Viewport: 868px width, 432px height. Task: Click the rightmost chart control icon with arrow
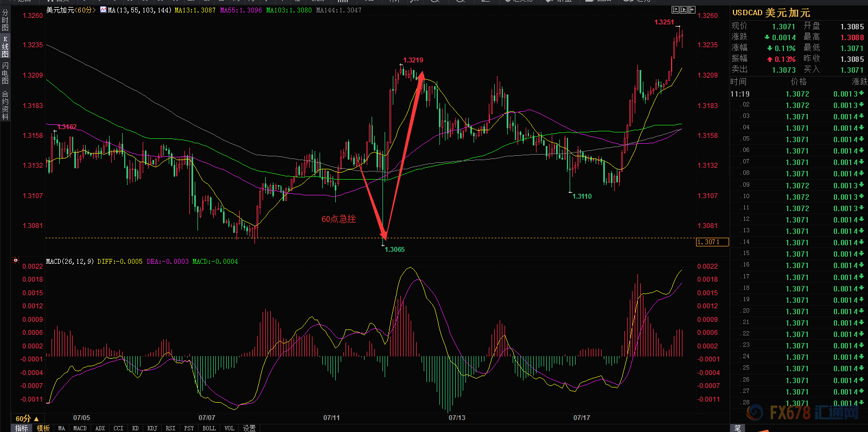[691, 10]
